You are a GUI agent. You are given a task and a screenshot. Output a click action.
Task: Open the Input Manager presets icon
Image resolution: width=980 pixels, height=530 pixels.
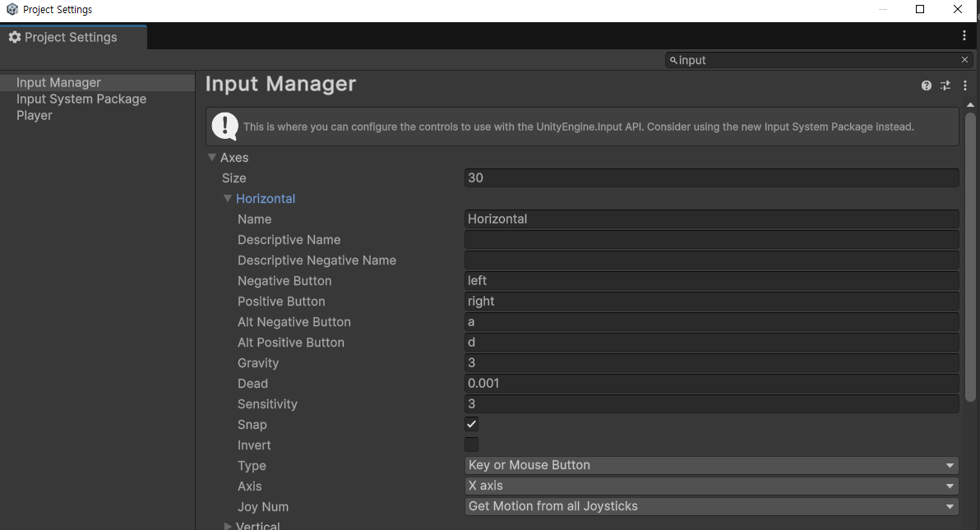tap(945, 85)
